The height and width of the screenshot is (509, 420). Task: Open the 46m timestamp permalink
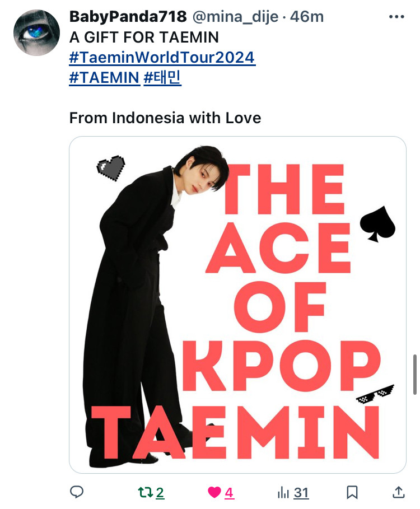point(307,17)
